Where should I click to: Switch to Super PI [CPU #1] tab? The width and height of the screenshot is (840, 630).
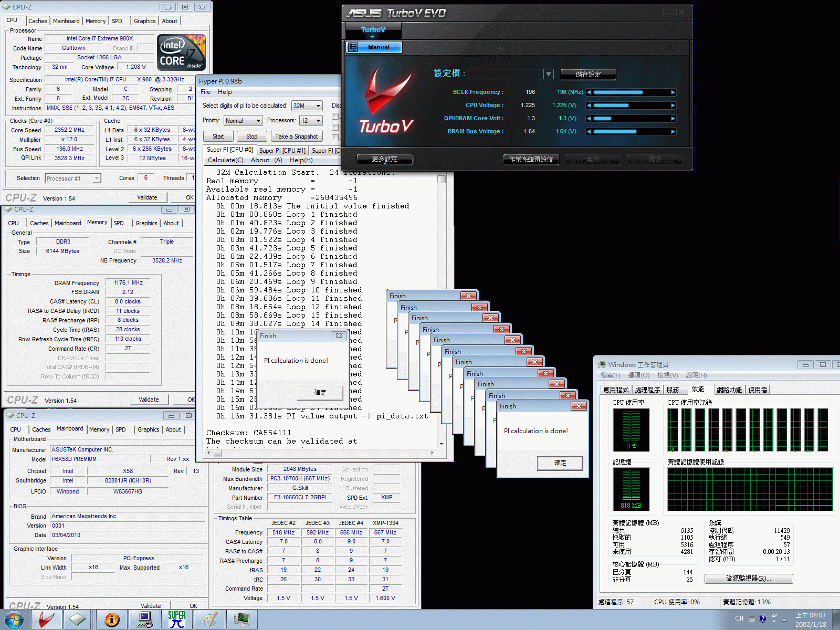click(x=282, y=151)
